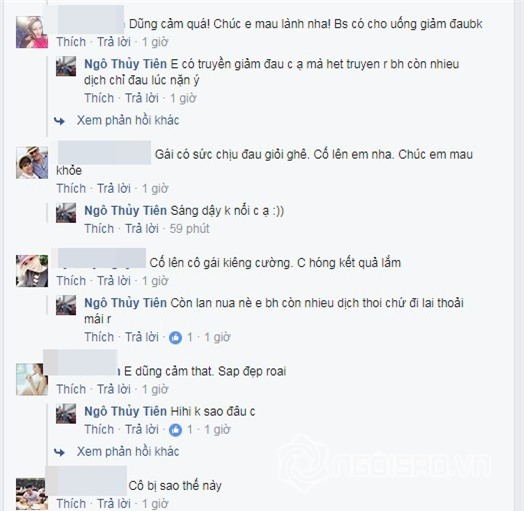
Task: Click Thích under 'Sáng dậy k nổi' reply
Action: coord(99,229)
